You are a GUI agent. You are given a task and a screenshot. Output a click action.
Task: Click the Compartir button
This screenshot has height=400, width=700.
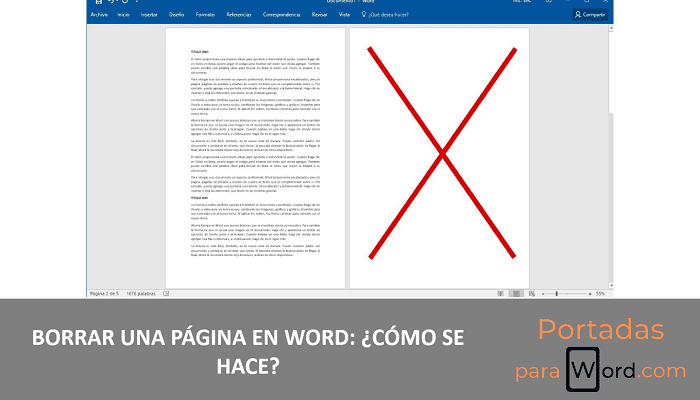click(590, 15)
